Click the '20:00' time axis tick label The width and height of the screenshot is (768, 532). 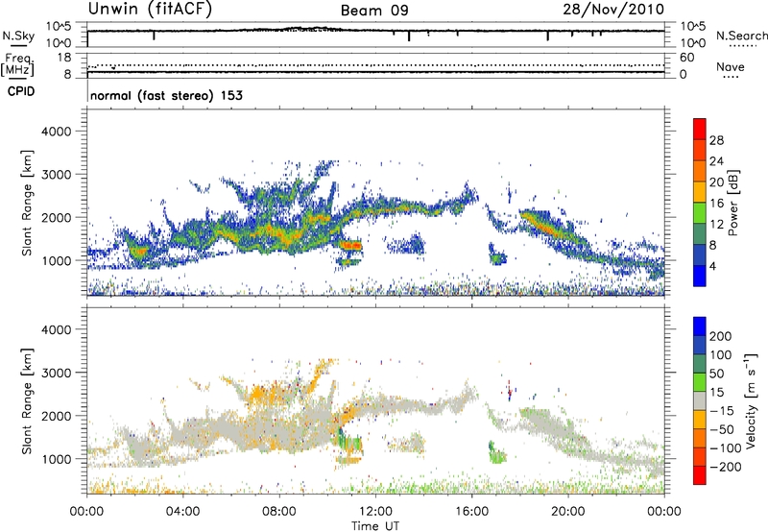click(568, 512)
